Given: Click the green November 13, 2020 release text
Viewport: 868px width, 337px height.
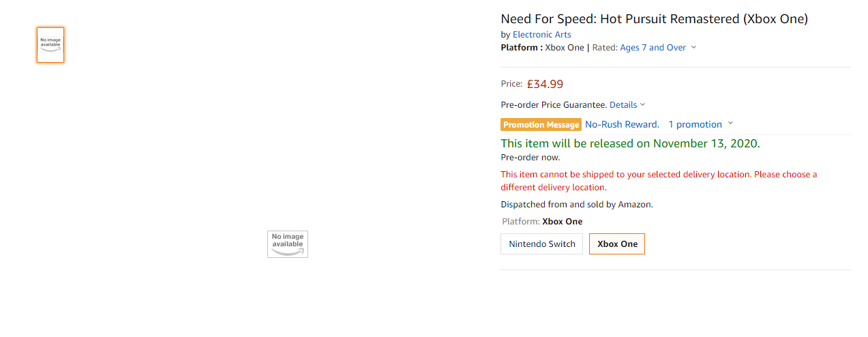Looking at the screenshot, I should 630,143.
